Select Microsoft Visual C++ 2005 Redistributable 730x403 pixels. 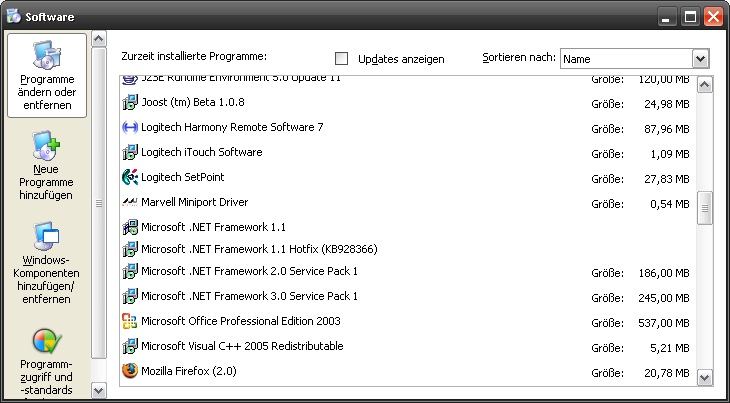tap(242, 346)
